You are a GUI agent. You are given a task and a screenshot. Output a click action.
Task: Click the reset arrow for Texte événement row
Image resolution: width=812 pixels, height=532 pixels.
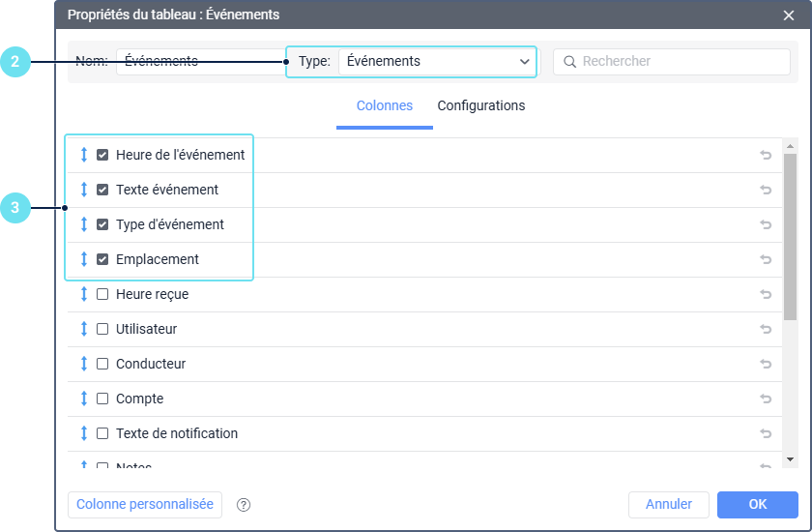click(x=766, y=190)
